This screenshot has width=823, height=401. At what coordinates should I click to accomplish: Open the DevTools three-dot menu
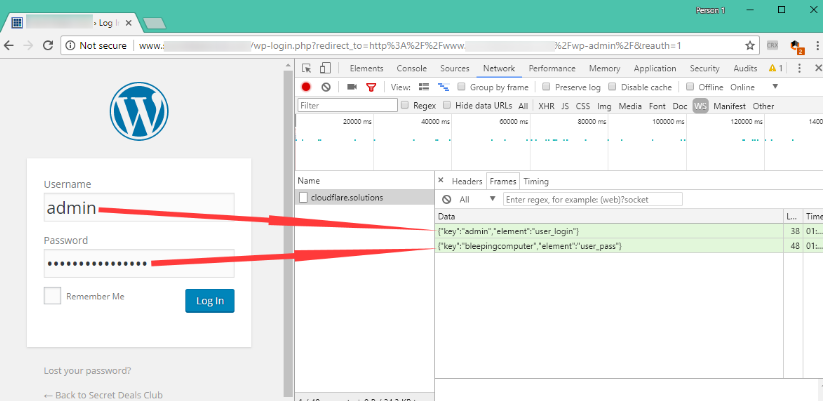797,68
